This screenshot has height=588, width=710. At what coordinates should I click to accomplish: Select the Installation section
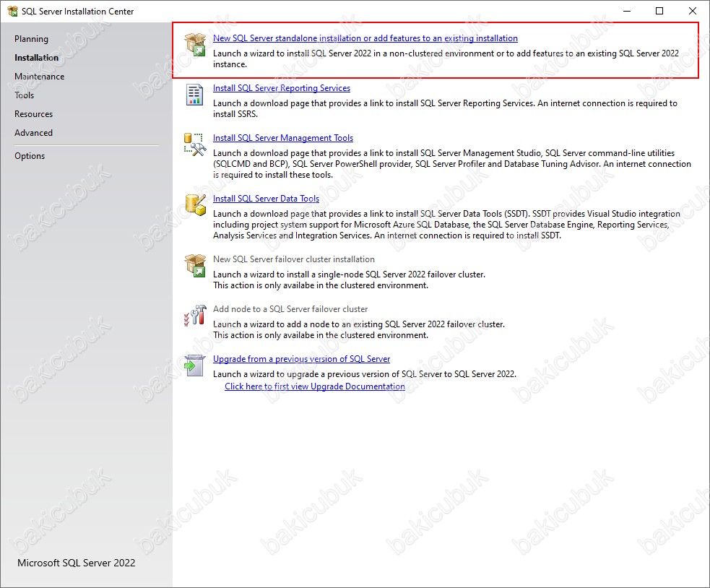click(36, 58)
